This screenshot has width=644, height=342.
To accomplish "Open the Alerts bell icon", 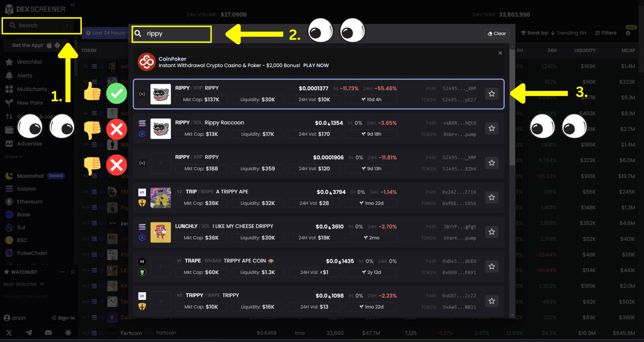I will [x=9, y=76].
